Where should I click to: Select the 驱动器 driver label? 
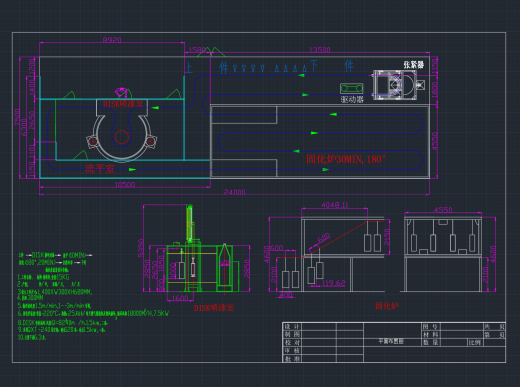pyautogui.click(x=352, y=99)
